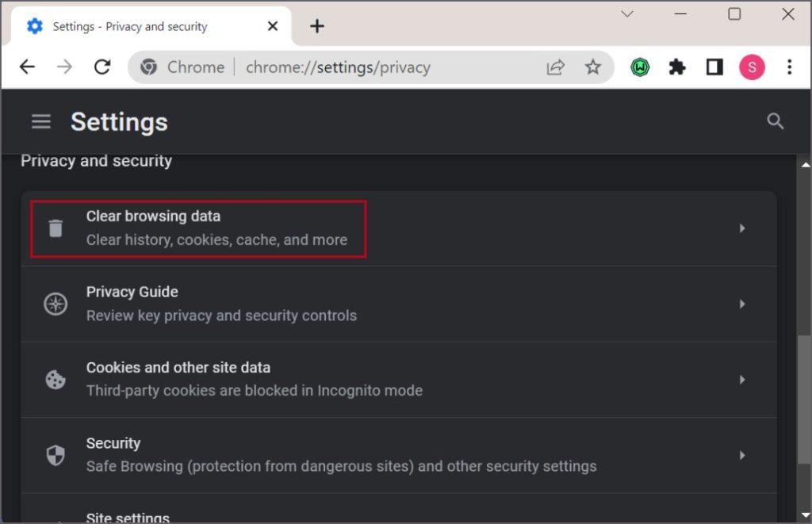The height and width of the screenshot is (524, 812).
Task: Expand the Security row arrow
Action: pyautogui.click(x=742, y=455)
